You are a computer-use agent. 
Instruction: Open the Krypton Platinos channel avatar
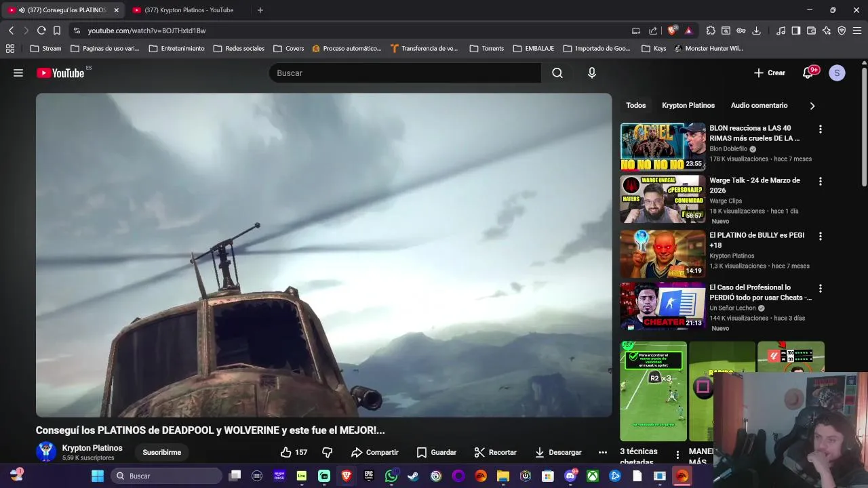click(46, 452)
